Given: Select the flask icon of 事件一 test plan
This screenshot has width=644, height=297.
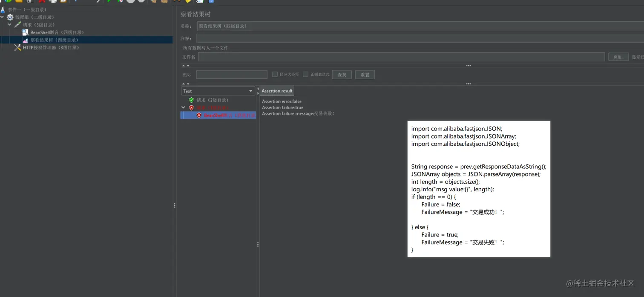Looking at the screenshot, I should tap(3, 9).
